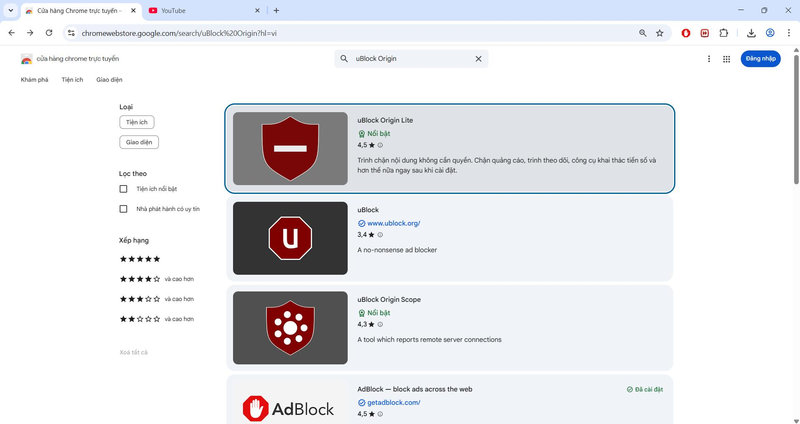Select three stars và cao hơn filter
Viewport: 800px width, 424px height.
point(157,299)
